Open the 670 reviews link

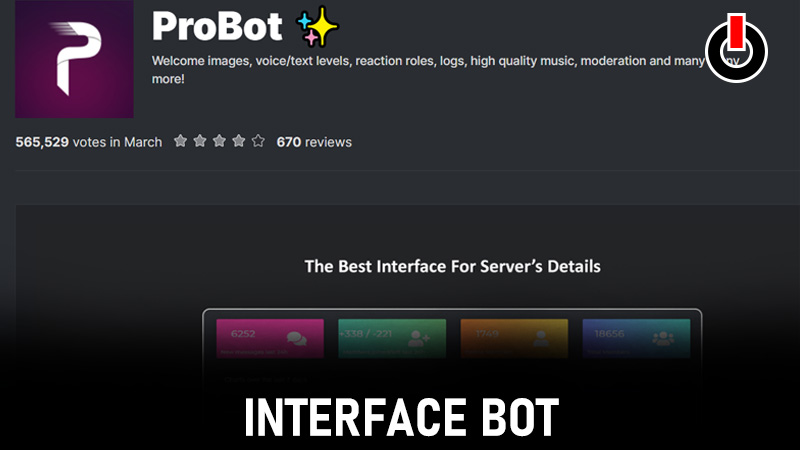point(314,142)
